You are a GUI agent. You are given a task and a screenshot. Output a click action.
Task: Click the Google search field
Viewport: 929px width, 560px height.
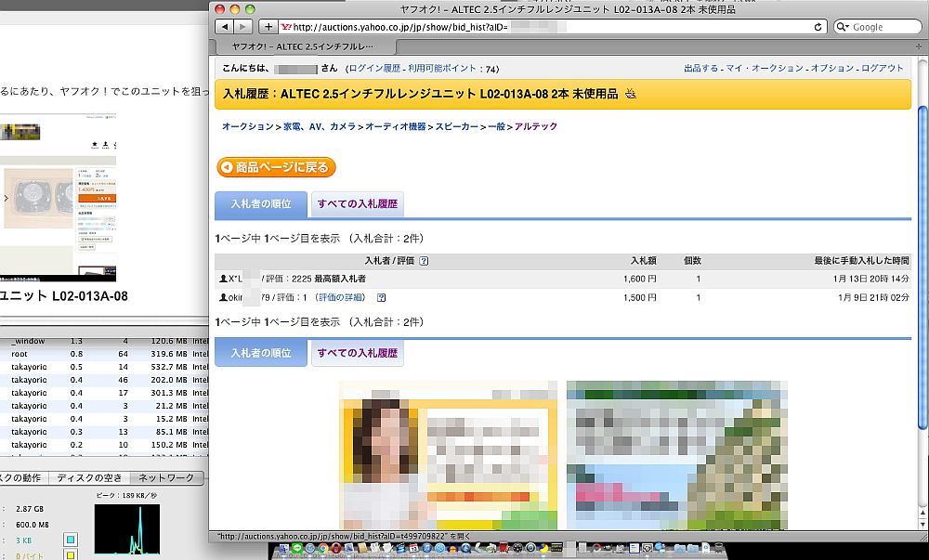878,27
